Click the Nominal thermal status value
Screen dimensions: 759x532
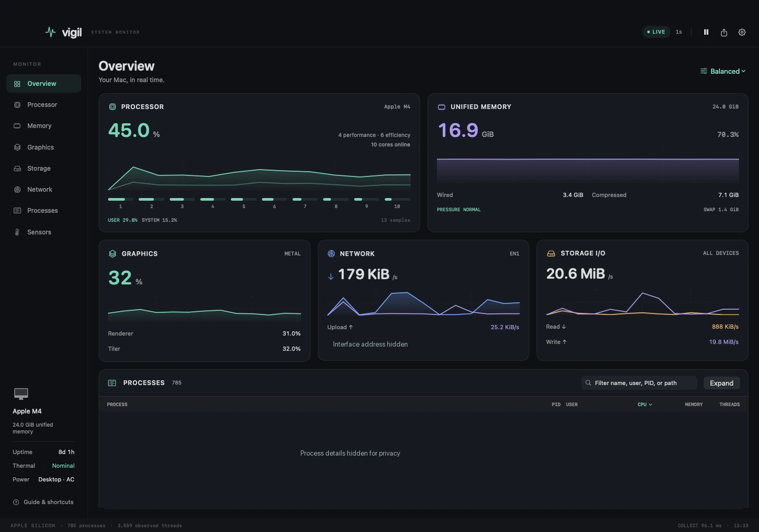click(x=63, y=466)
